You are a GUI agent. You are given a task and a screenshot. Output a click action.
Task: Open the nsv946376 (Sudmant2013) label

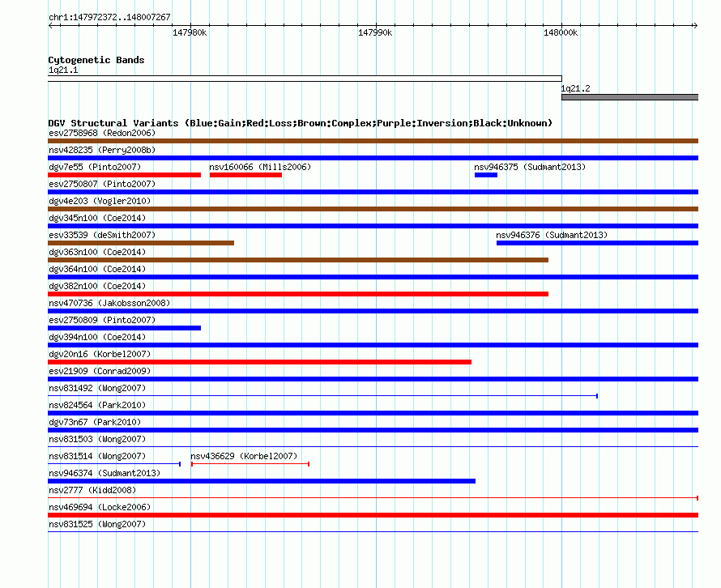coord(552,235)
